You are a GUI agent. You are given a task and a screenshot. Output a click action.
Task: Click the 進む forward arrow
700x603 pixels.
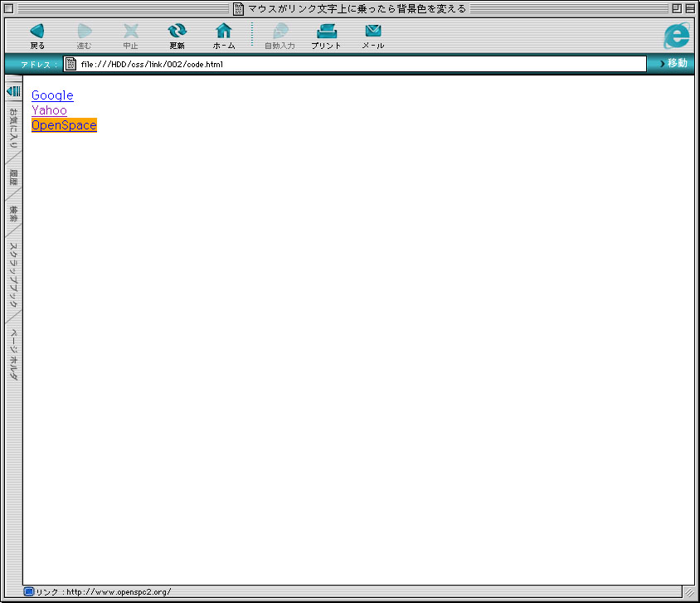tap(84, 36)
